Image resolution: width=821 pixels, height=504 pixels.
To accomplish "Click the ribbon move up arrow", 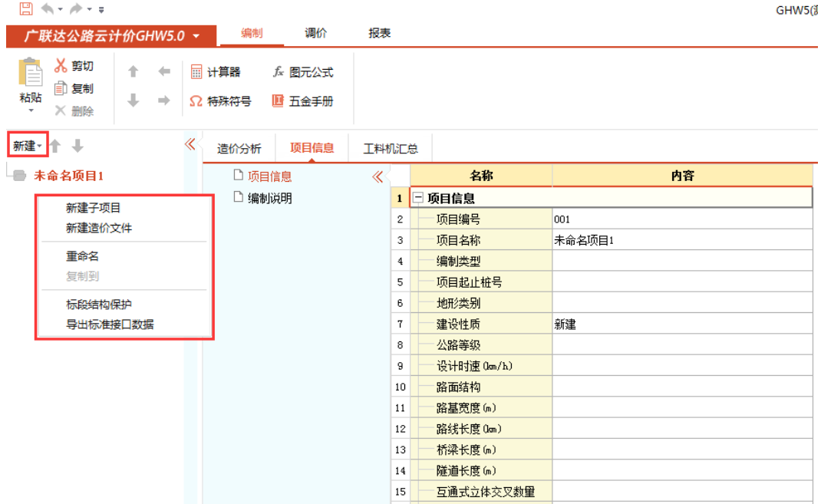I will click(x=133, y=71).
